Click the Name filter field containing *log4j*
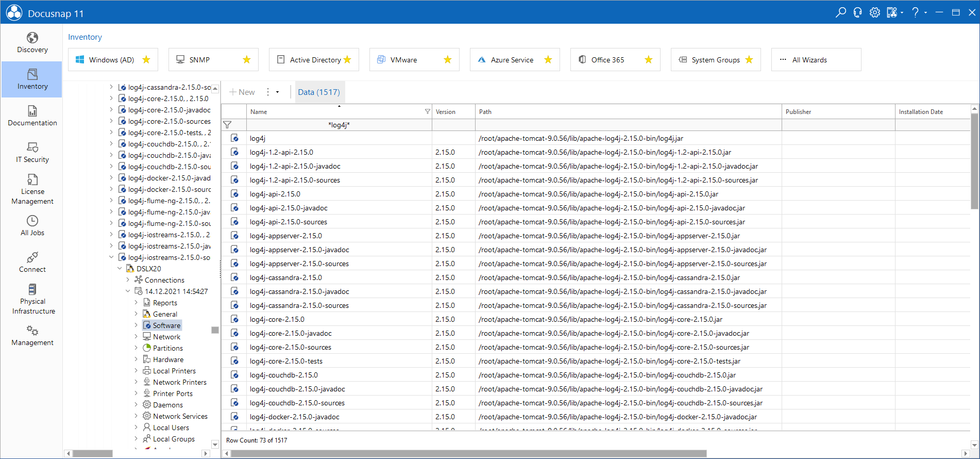Image resolution: width=980 pixels, height=459 pixels. pyautogui.click(x=339, y=125)
